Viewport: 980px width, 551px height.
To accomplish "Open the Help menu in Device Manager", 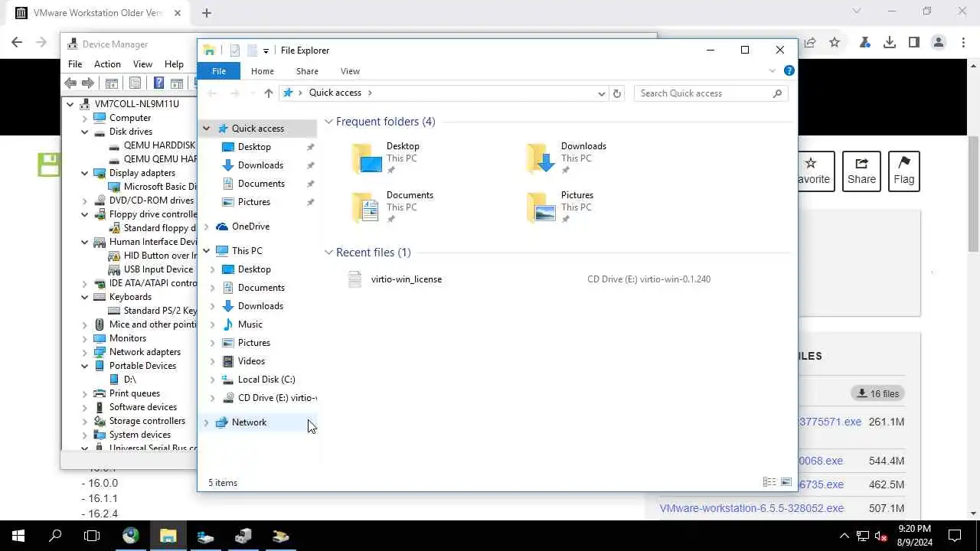I will (174, 64).
